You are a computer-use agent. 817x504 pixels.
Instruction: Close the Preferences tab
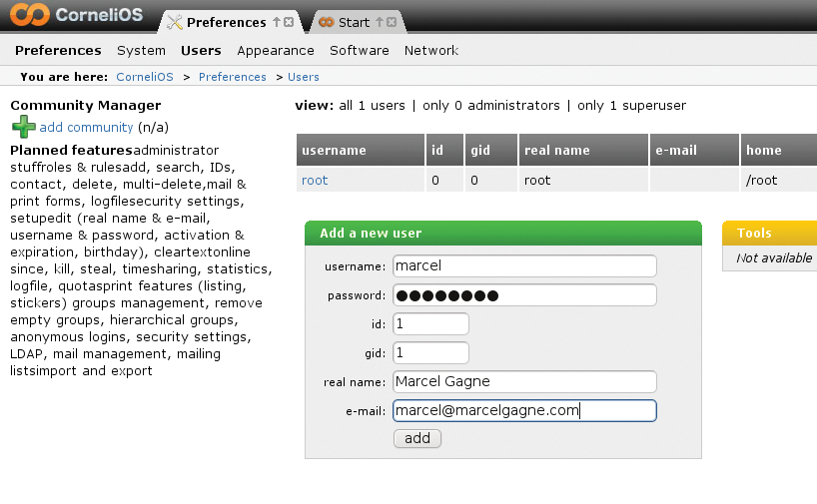(289, 22)
